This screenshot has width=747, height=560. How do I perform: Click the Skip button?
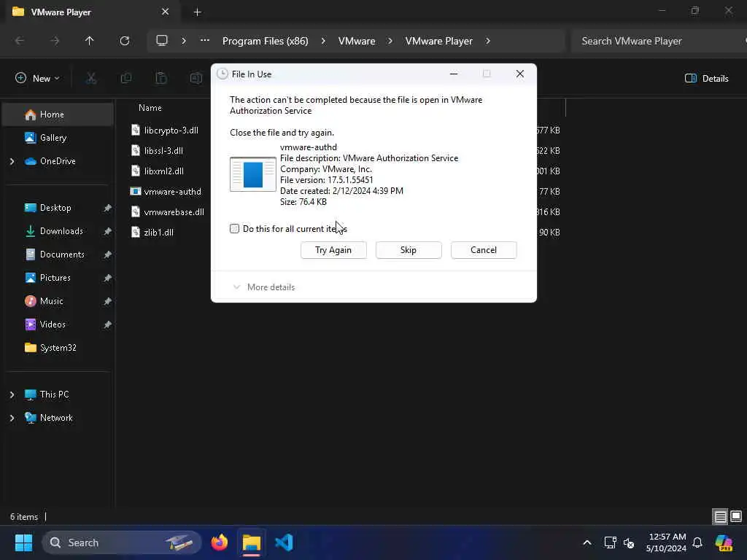(409, 250)
